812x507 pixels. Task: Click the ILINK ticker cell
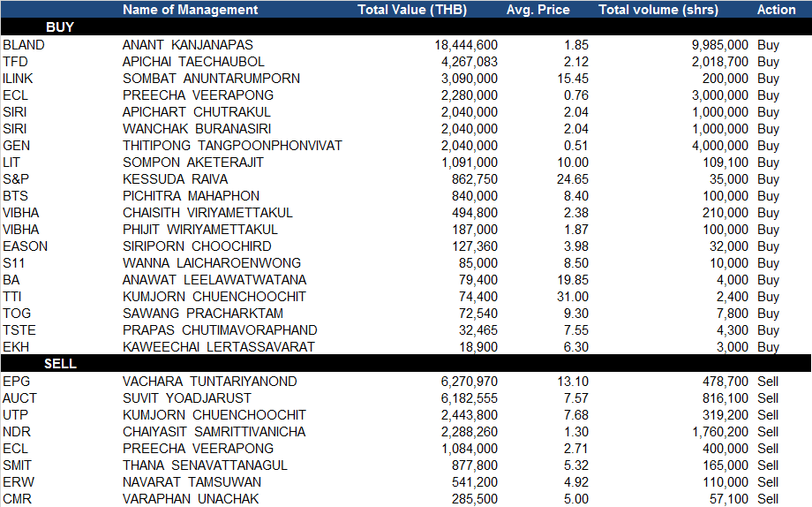coord(18,79)
